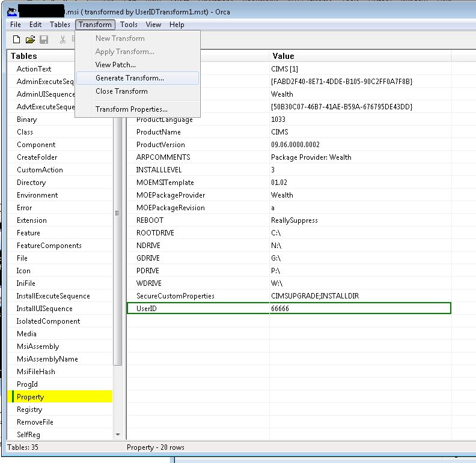Click the New document toolbar icon
The height and width of the screenshot is (463, 476).
tap(17, 40)
